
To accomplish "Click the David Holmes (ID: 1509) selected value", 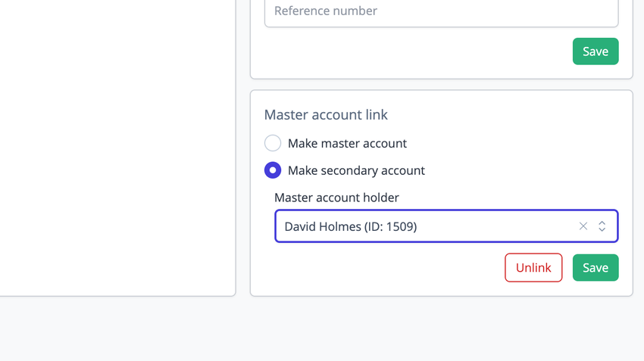I will point(351,226).
